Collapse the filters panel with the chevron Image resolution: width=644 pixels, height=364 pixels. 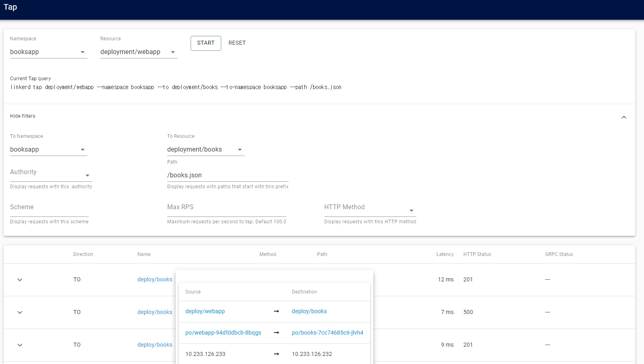(623, 117)
